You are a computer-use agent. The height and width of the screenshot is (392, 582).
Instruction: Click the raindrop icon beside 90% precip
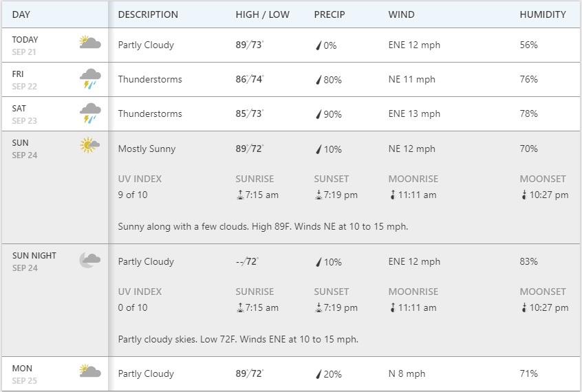318,114
